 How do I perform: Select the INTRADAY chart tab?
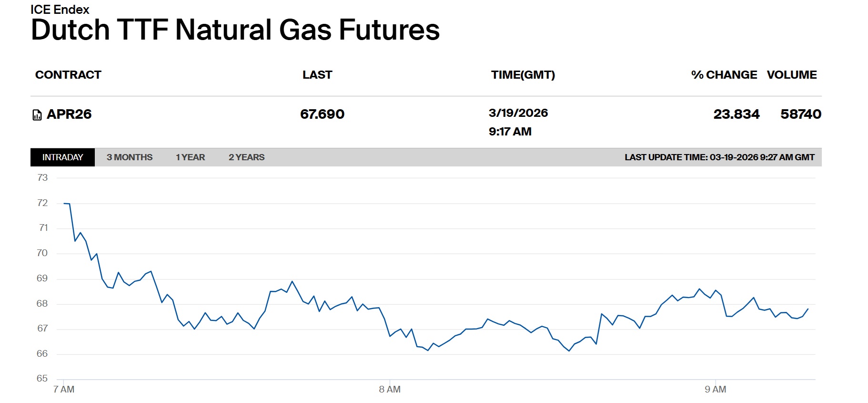coord(62,157)
